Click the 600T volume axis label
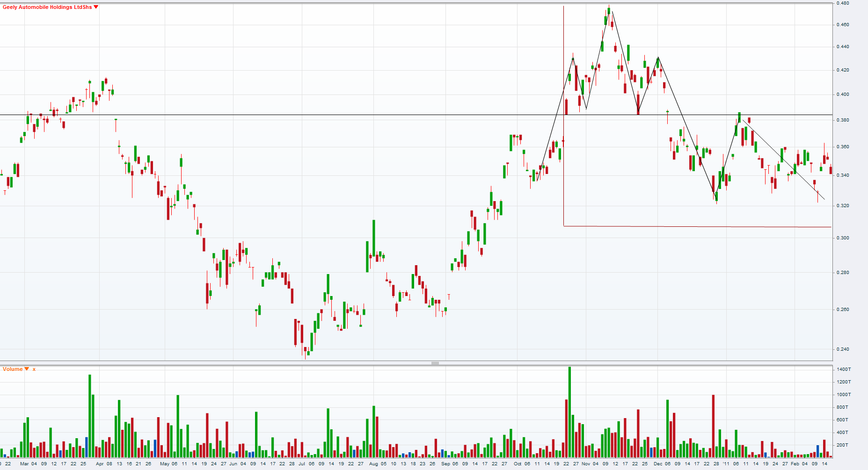 (843, 420)
